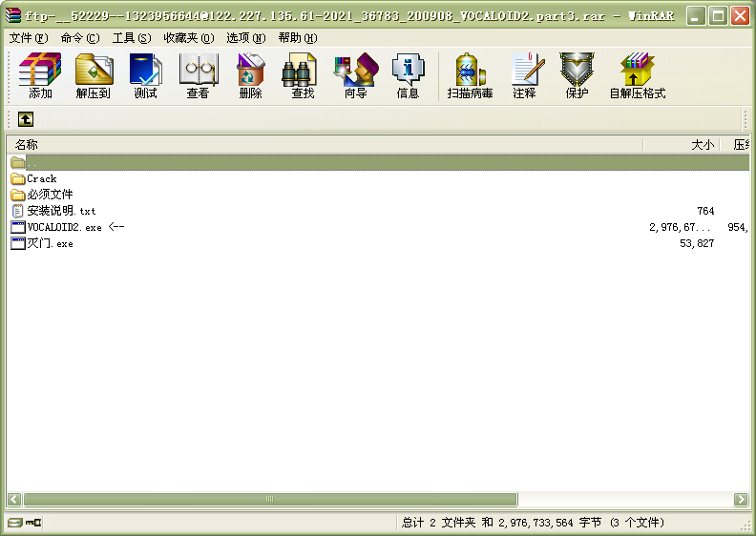The image size is (756, 536).
Task: Select the 必须文件 folder name
Action: pos(50,196)
